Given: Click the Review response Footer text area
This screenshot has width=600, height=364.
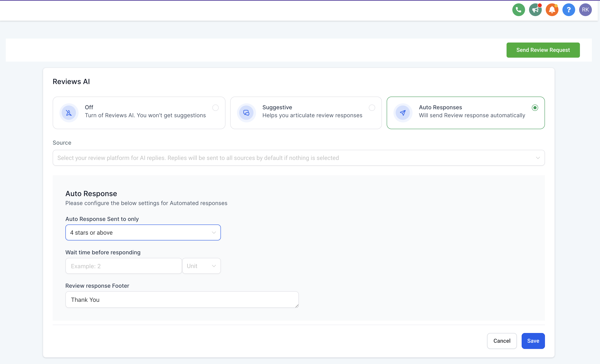Looking at the screenshot, I should tap(182, 299).
